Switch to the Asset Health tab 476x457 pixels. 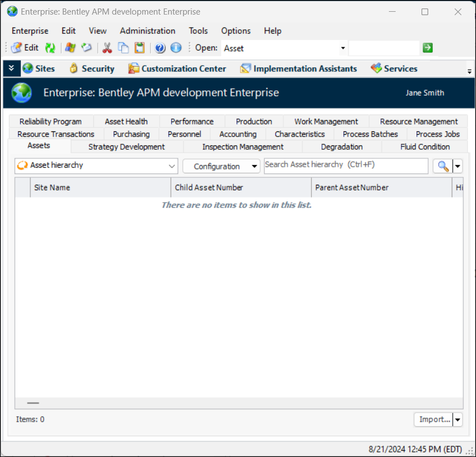[126, 122]
